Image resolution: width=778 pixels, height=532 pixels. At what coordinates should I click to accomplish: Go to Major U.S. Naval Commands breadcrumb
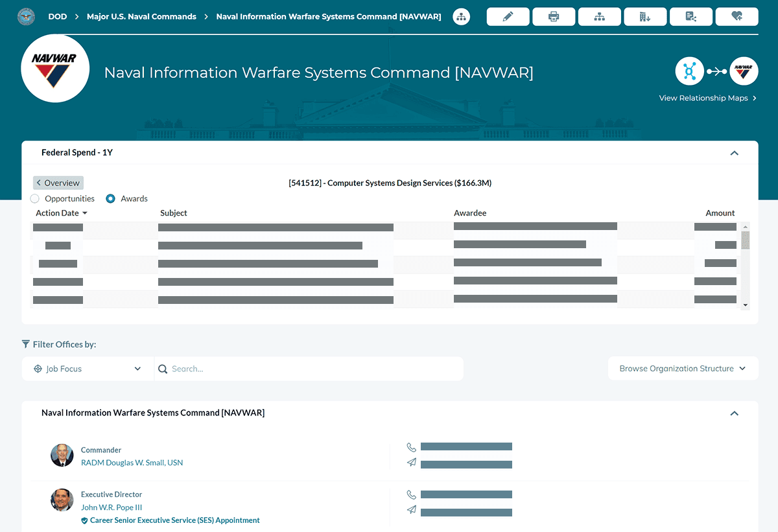(x=141, y=17)
